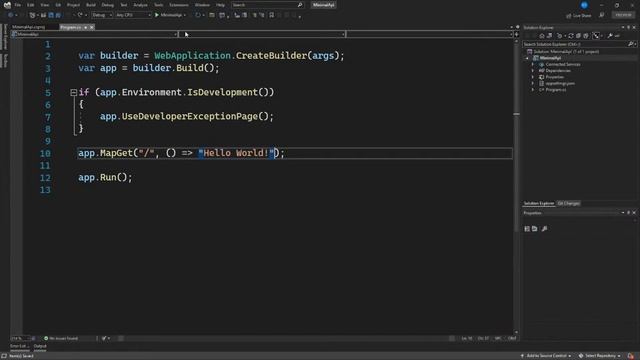
Task: Click the pending changes filter icon
Action: point(560,36)
